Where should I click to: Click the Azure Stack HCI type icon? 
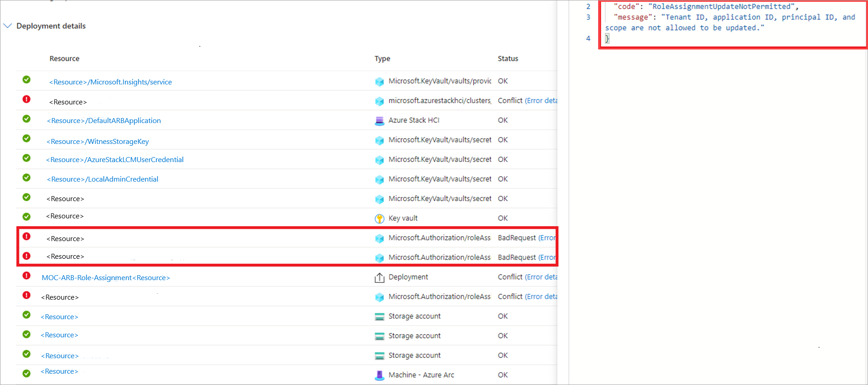point(380,121)
